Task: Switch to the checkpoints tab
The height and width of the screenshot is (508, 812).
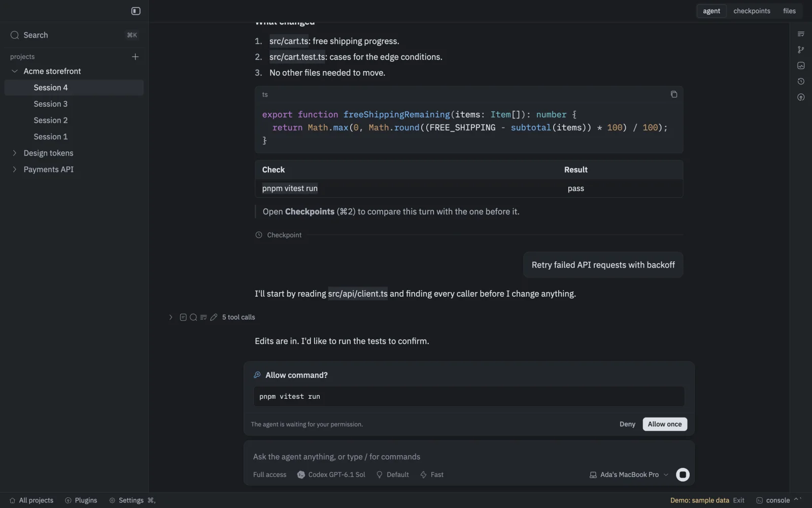Action: coord(752,11)
